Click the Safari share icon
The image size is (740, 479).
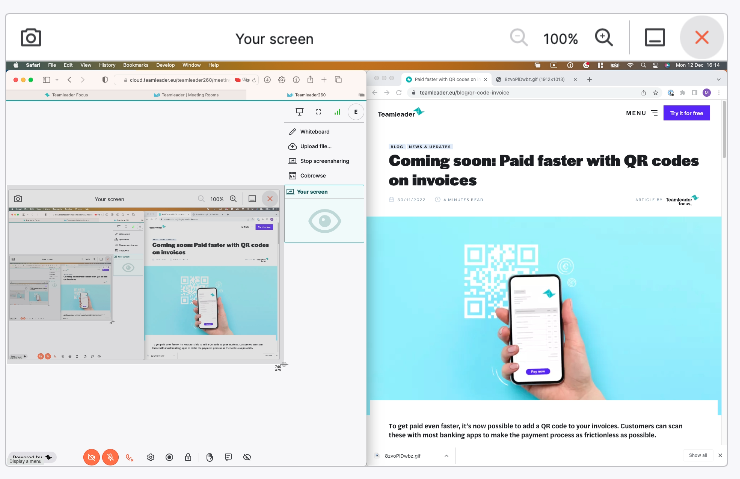[310, 79]
